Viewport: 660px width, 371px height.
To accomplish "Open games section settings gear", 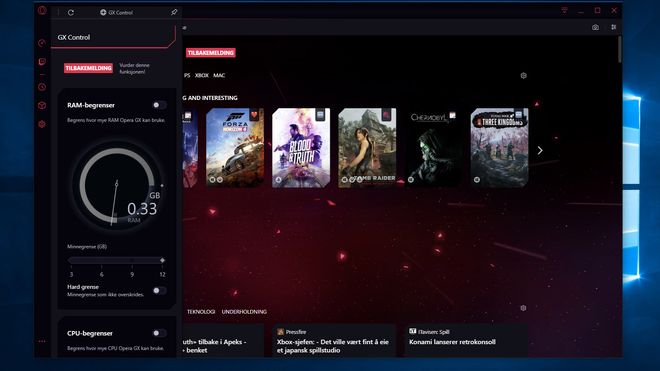I will [x=524, y=76].
